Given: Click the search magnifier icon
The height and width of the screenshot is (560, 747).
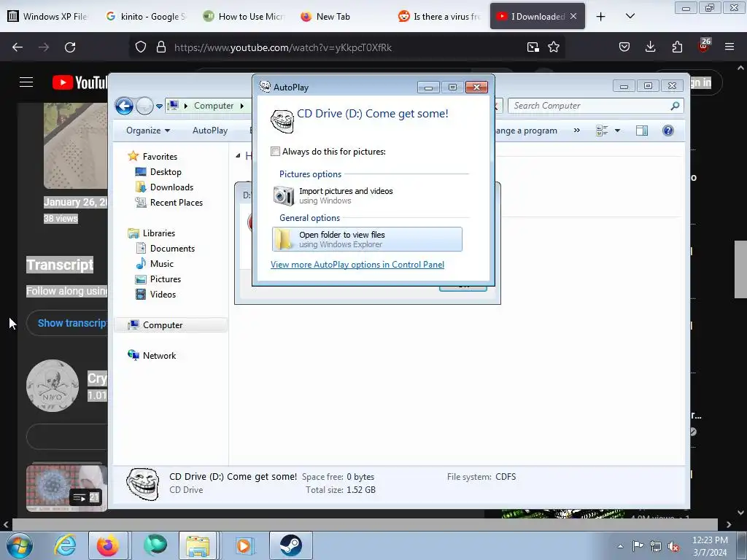Looking at the screenshot, I should tap(675, 106).
